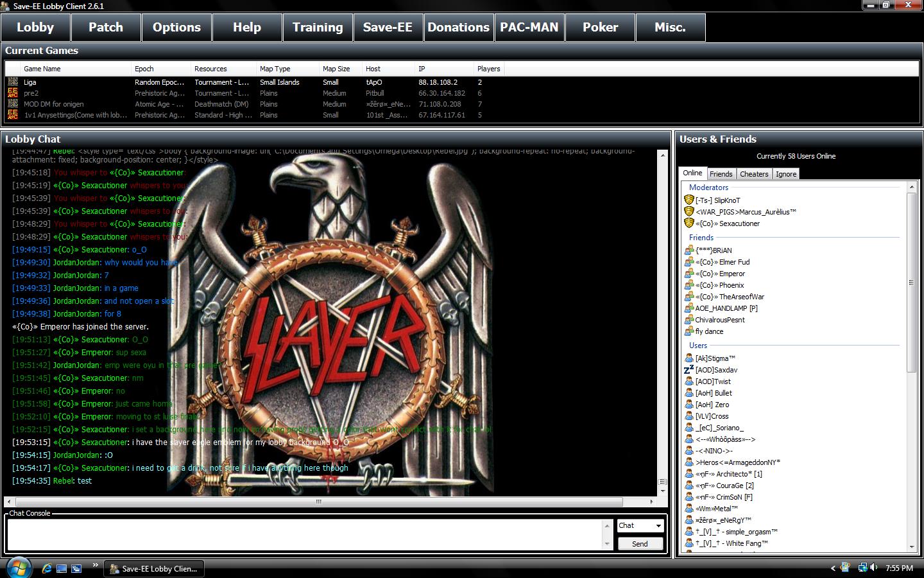The image size is (924, 578).
Task: Click the friend icon next to fly dance
Action: coord(689,331)
